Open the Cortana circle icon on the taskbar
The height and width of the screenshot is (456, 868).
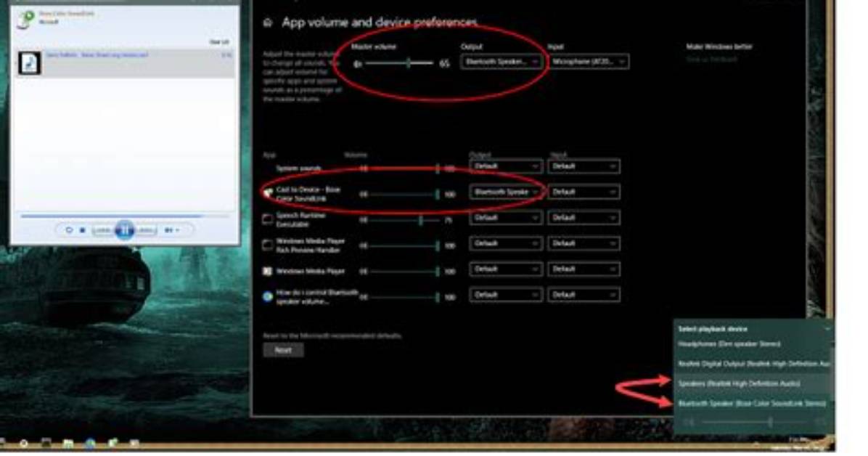coord(23,443)
